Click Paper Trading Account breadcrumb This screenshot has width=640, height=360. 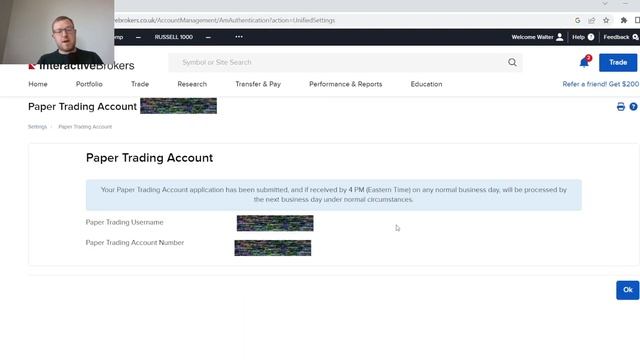85,127
